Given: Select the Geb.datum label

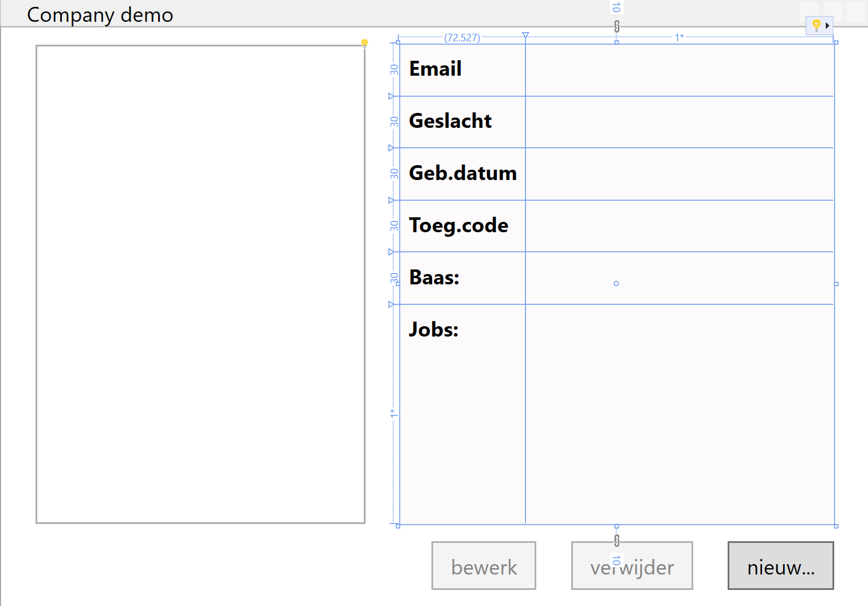Looking at the screenshot, I should (462, 173).
